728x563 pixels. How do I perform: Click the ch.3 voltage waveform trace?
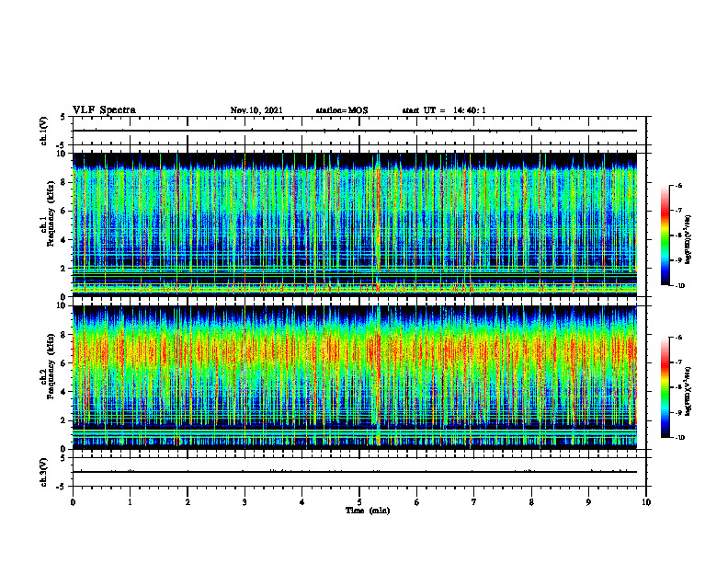[x=355, y=472]
